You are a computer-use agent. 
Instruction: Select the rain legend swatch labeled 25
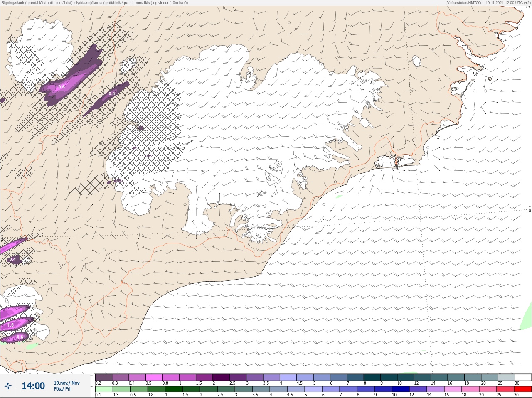(505, 389)
